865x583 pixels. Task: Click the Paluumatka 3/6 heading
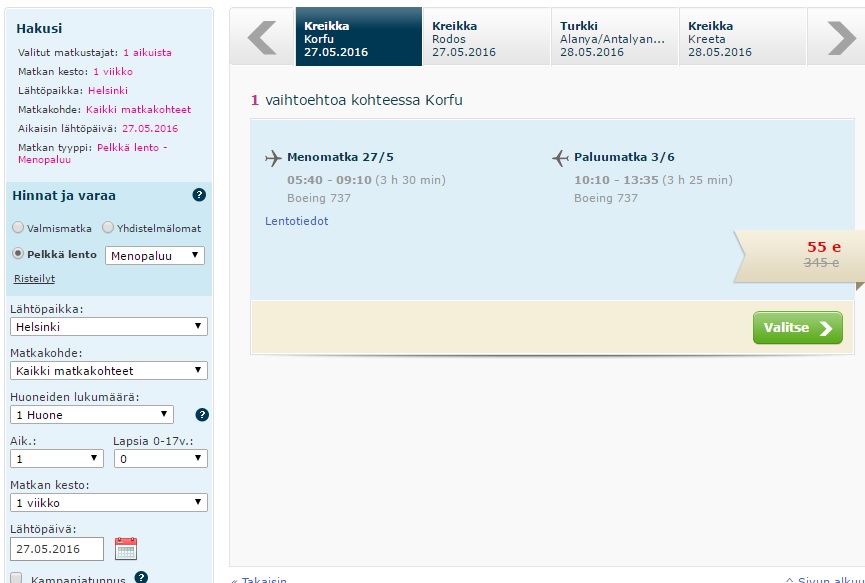(624, 157)
